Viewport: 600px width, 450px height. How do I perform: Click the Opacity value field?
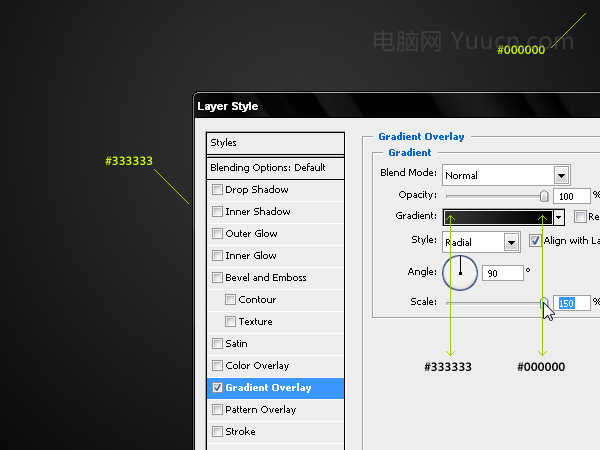tap(571, 196)
